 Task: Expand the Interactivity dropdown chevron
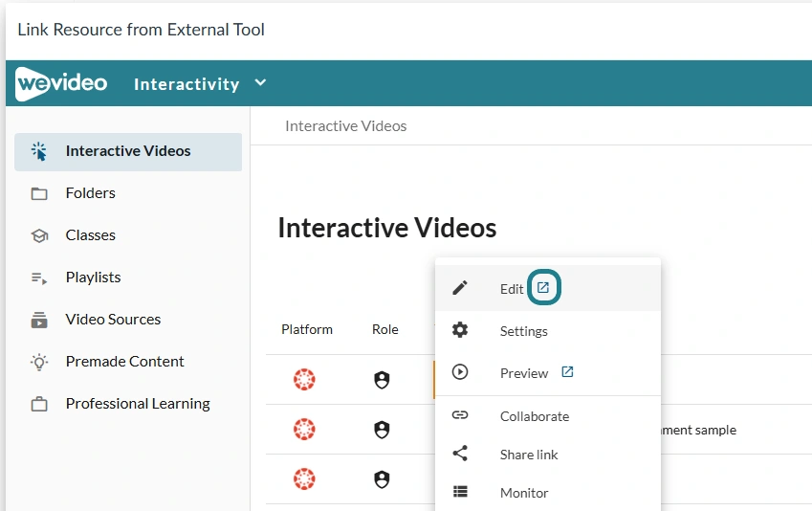(x=260, y=82)
